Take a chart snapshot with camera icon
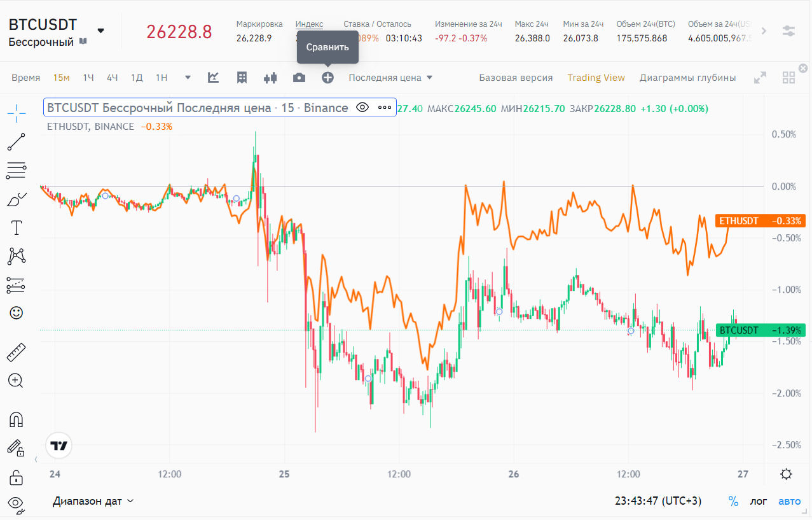Viewport: 812px width, 520px height. [299, 78]
